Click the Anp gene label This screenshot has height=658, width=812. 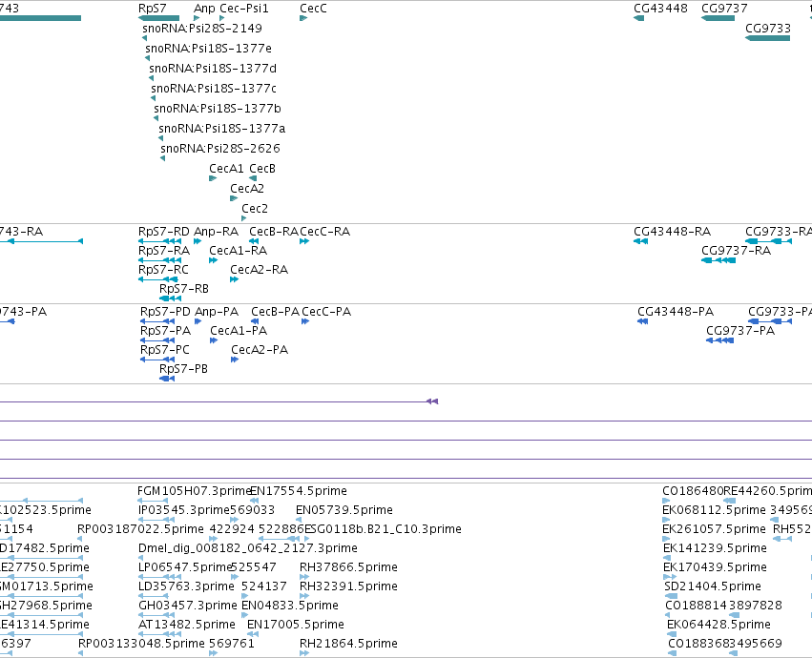coord(204,9)
